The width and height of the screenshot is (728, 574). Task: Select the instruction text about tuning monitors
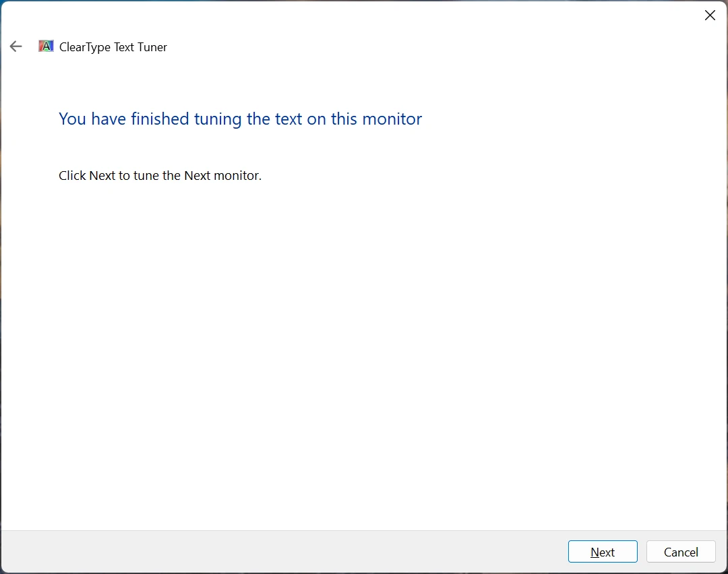[160, 175]
